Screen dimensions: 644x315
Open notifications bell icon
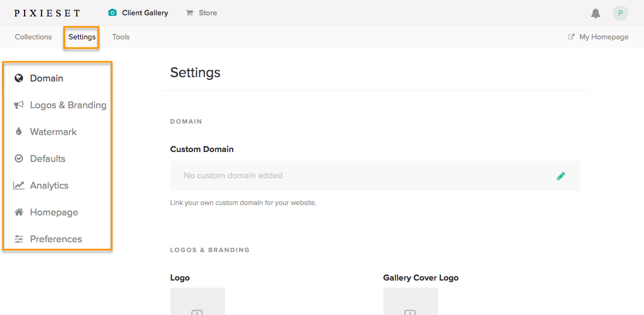click(x=595, y=14)
